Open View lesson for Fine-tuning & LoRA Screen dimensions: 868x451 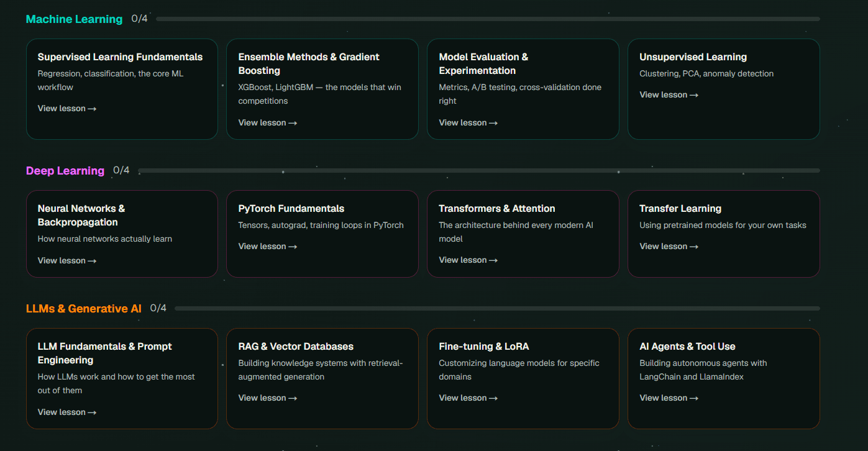click(x=468, y=398)
